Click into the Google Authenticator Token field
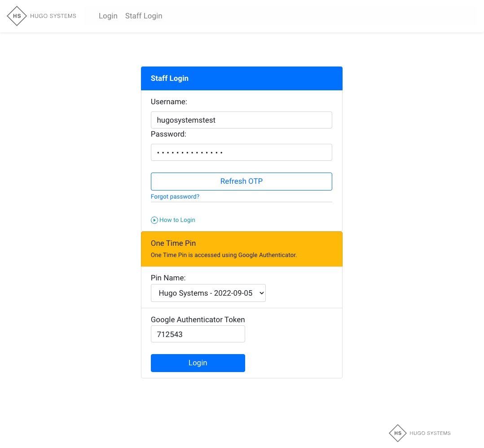 pyautogui.click(x=198, y=334)
